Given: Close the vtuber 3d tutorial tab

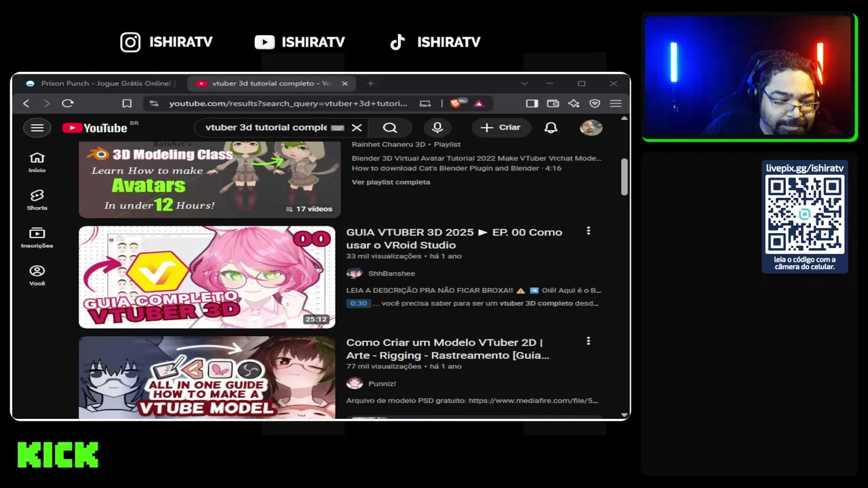Looking at the screenshot, I should [344, 83].
